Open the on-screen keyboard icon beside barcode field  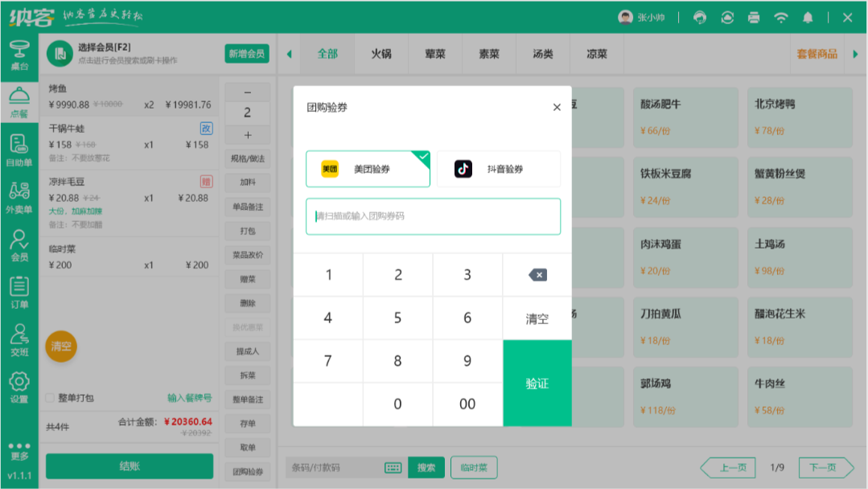[x=392, y=466]
